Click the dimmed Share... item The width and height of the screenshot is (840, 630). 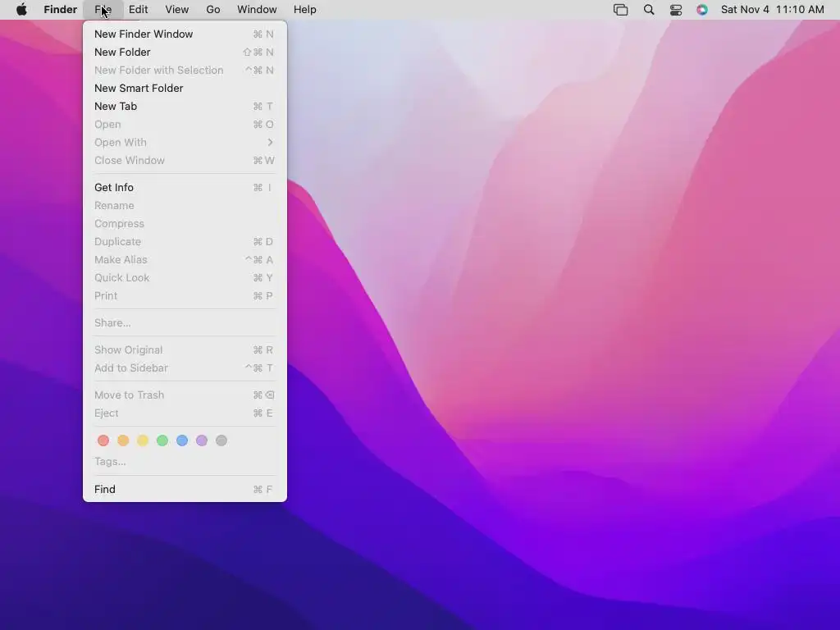[x=185, y=322]
